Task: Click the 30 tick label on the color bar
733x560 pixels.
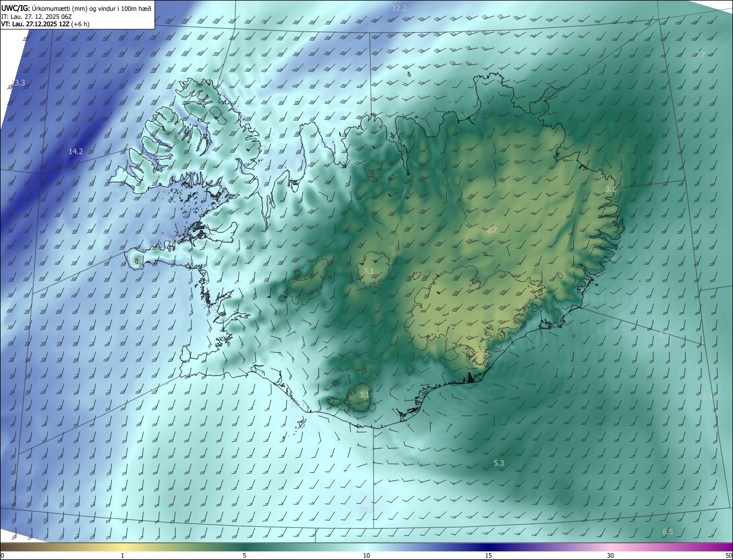Action: [610, 556]
